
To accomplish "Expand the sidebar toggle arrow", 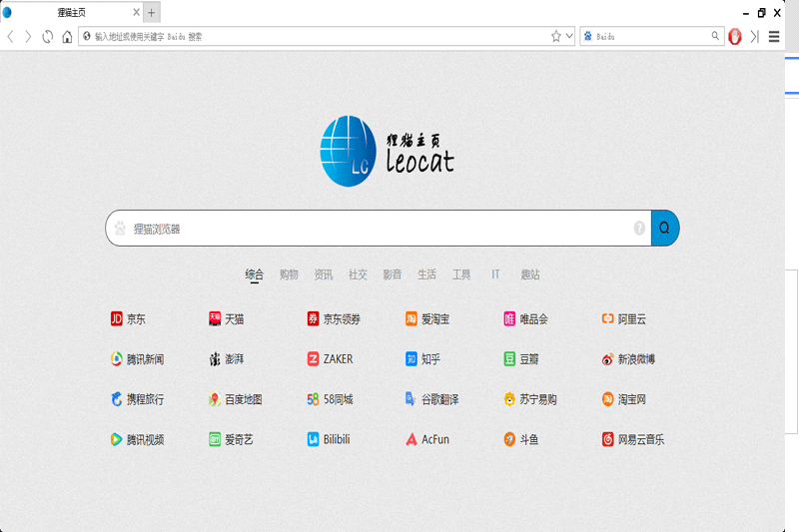I will (754, 37).
